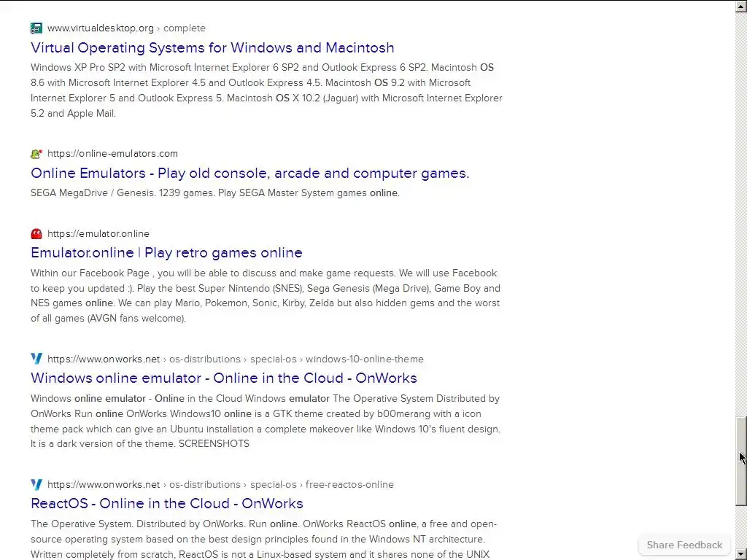Click the onworks.net free-reactos-online breadcrumb URL
The height and width of the screenshot is (560, 747).
point(220,484)
